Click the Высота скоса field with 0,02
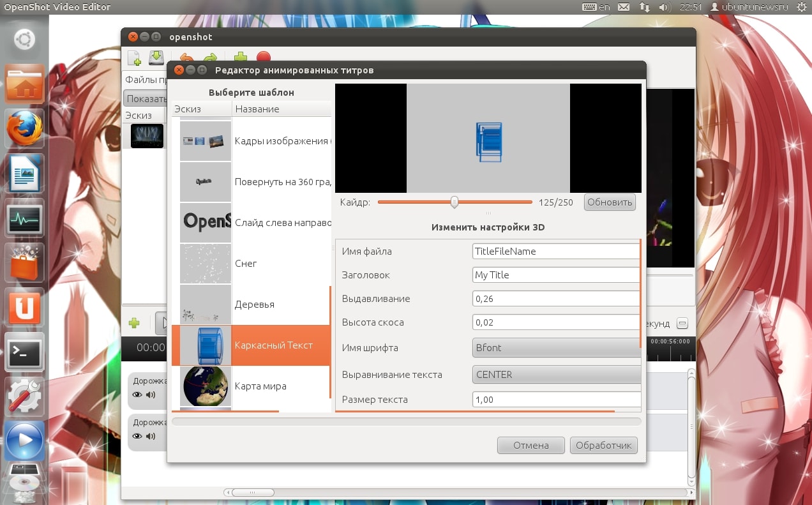This screenshot has width=812, height=505. [x=555, y=322]
